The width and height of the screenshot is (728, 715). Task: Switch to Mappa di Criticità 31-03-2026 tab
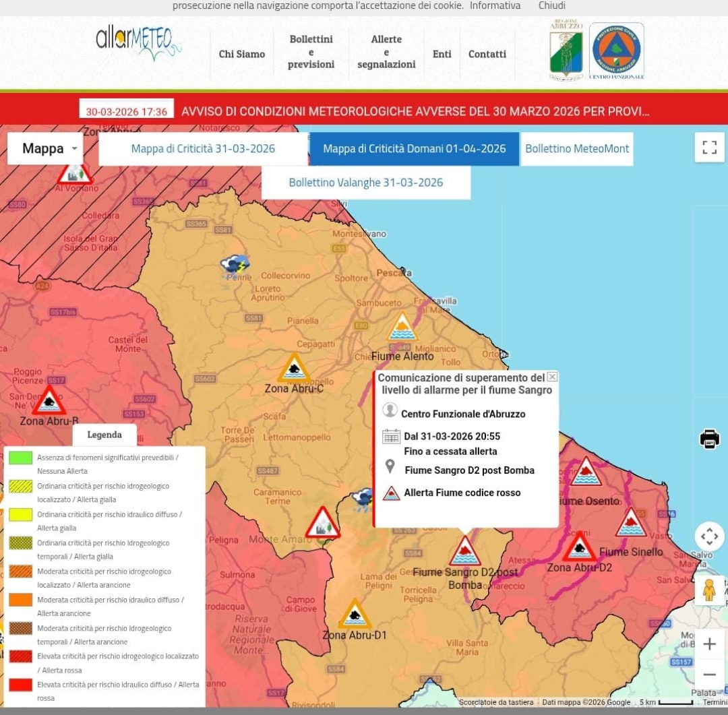tap(203, 149)
